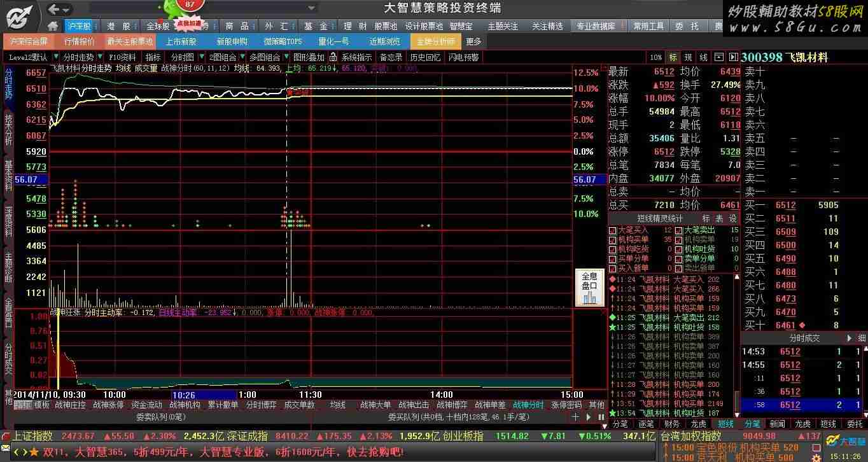Open the 港股 market menu

click(118, 26)
